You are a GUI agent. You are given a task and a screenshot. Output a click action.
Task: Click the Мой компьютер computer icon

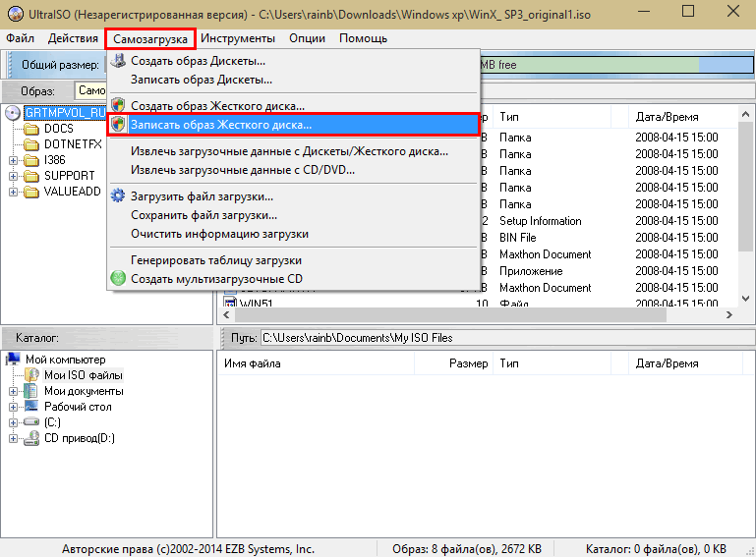click(x=13, y=359)
